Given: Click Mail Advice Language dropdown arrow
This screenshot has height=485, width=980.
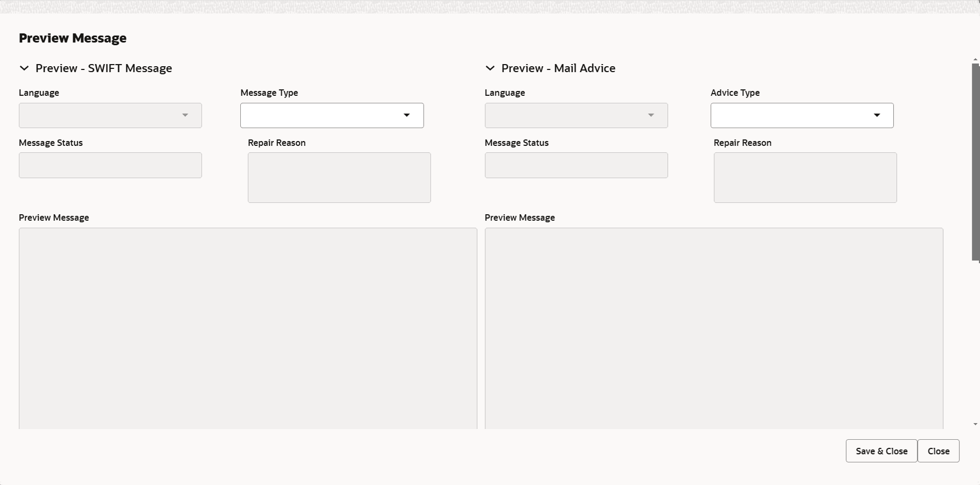Looking at the screenshot, I should [x=651, y=115].
